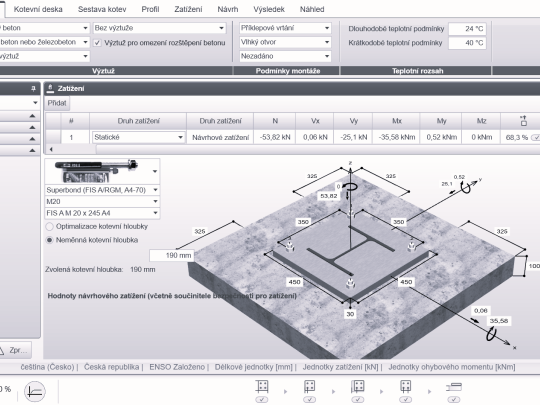Viewport: 540px width, 405px height.
Task: Click second anchor-plate step icon in bottom bar
Action: [x=309, y=386]
